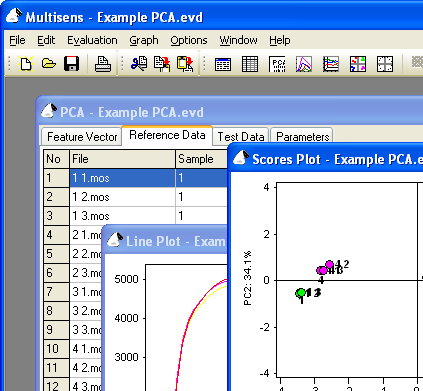
Task: Click the colored scores plot toolbar icon
Action: pos(358,64)
